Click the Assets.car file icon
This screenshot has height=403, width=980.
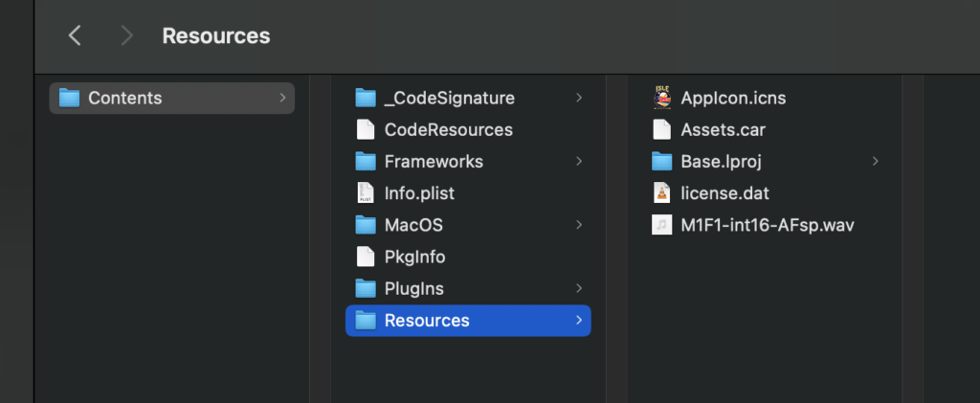coord(661,129)
